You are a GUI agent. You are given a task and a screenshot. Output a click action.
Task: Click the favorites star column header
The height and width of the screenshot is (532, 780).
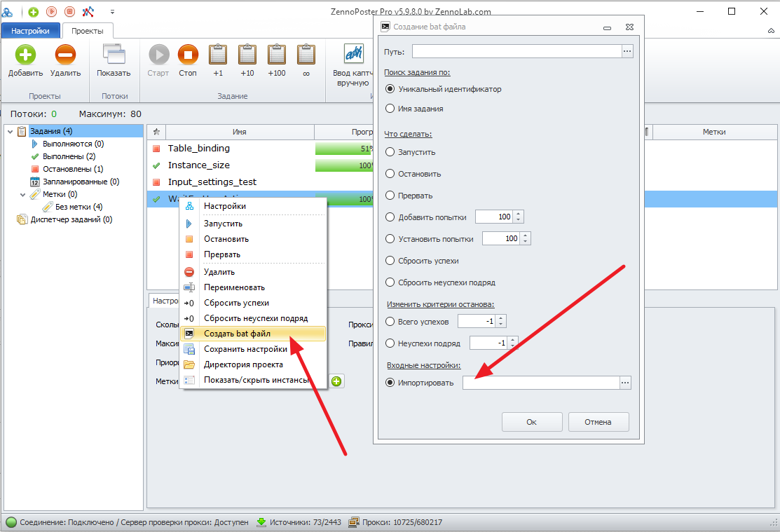point(156,132)
